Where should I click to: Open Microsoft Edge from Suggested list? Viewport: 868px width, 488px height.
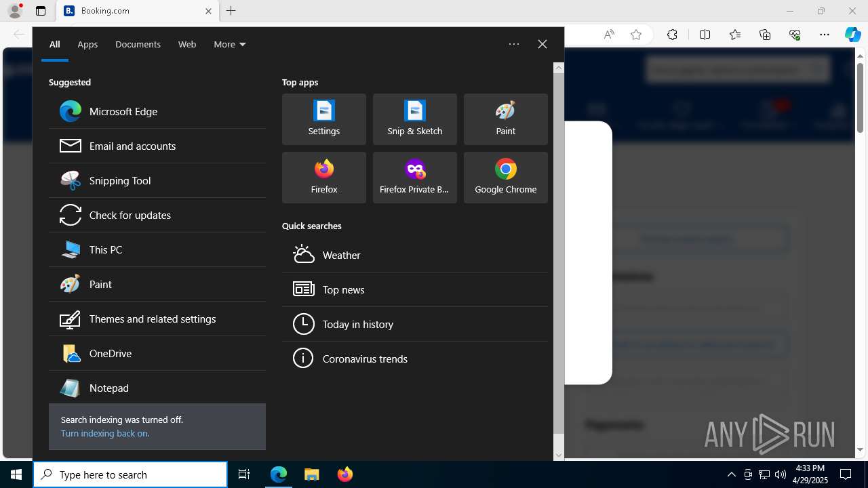[157, 111]
